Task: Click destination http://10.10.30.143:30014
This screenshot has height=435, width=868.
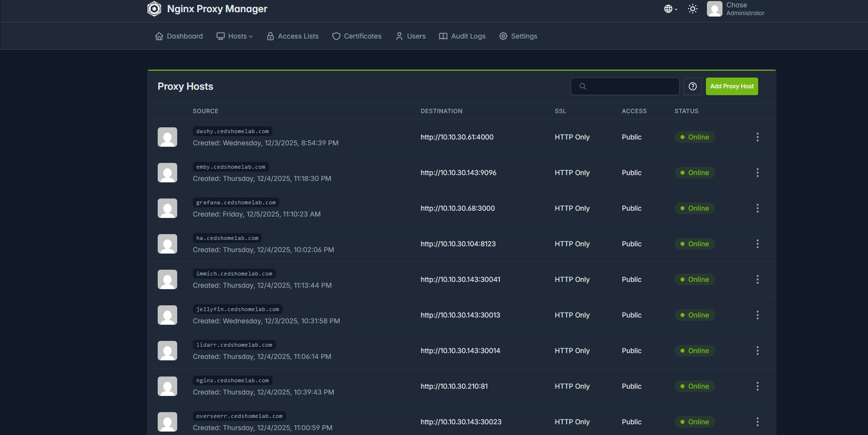Action: 460,351
